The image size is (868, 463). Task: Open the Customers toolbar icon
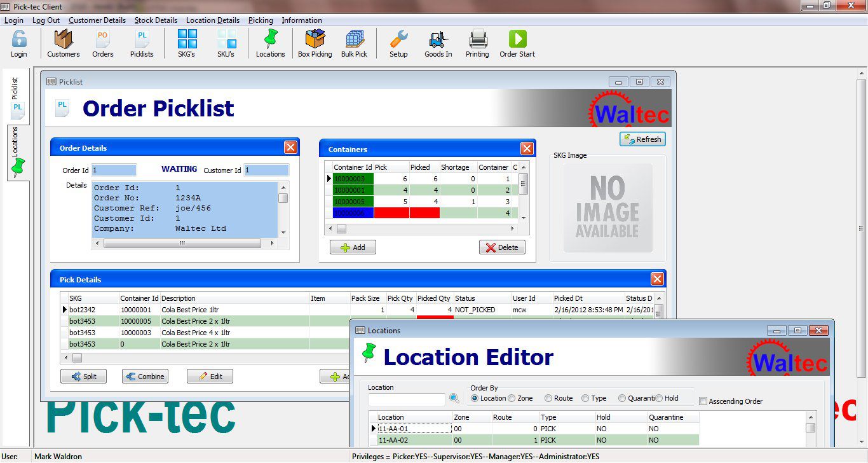[63, 43]
